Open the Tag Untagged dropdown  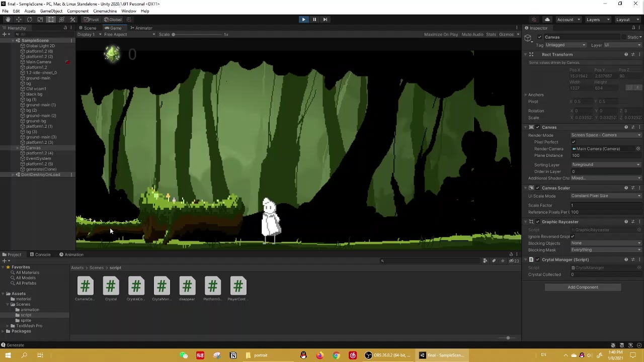tap(566, 45)
